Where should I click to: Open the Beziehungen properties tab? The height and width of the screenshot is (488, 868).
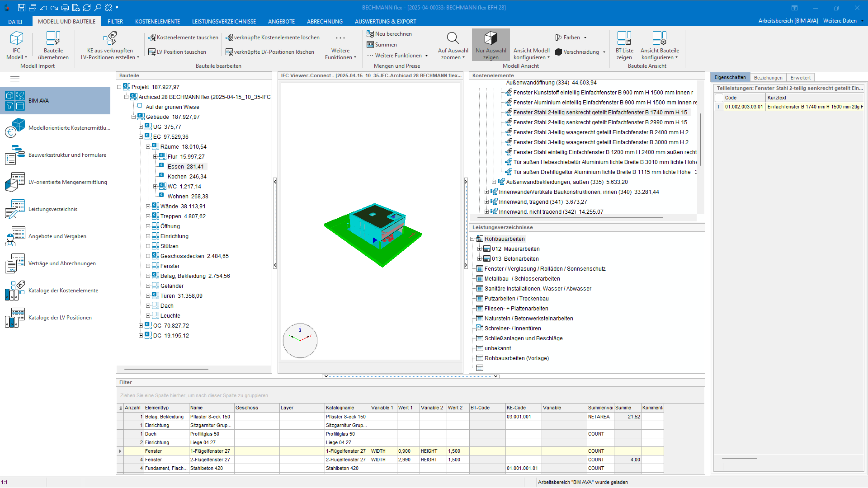coord(768,78)
